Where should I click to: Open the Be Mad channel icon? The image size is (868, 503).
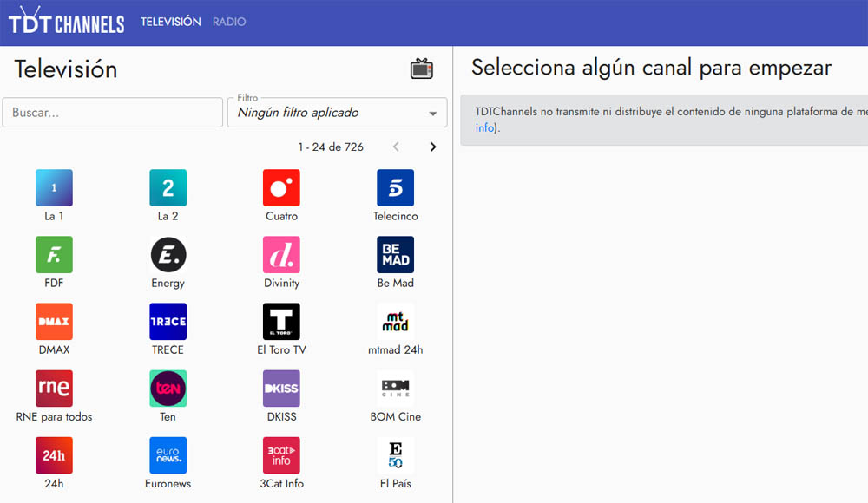[395, 255]
